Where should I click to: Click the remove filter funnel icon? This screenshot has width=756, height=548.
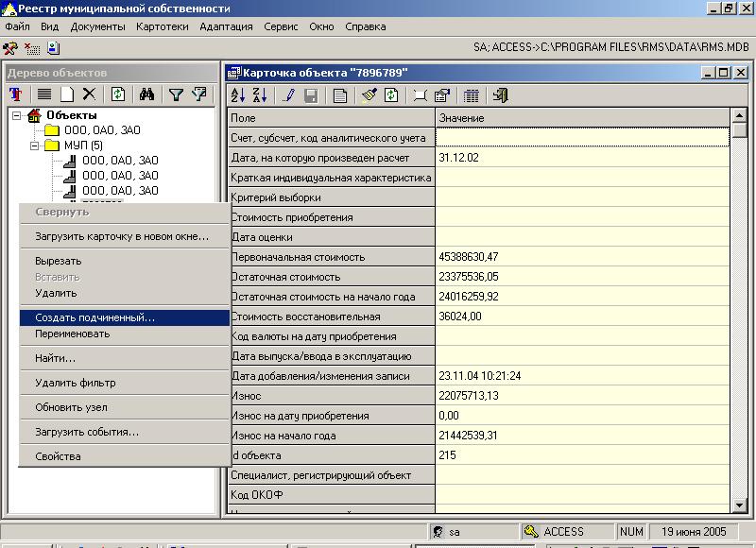pyautogui.click(x=198, y=94)
